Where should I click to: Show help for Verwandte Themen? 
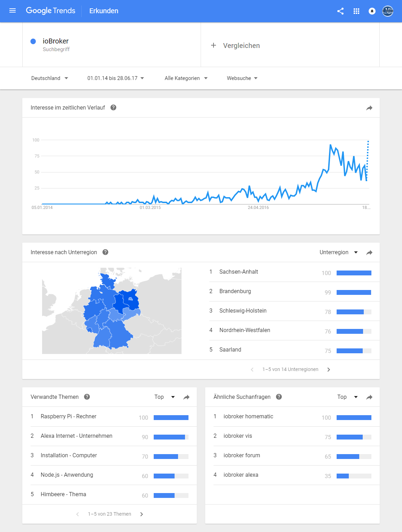pyautogui.click(x=87, y=397)
